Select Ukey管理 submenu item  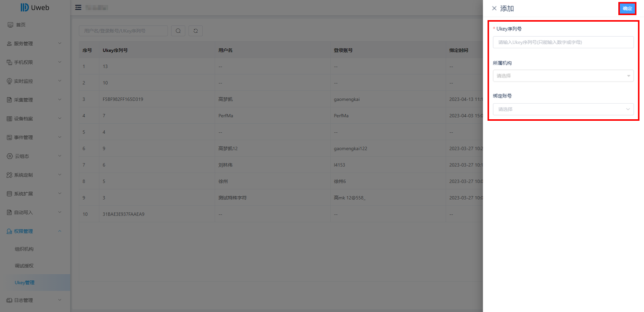pyautogui.click(x=25, y=283)
